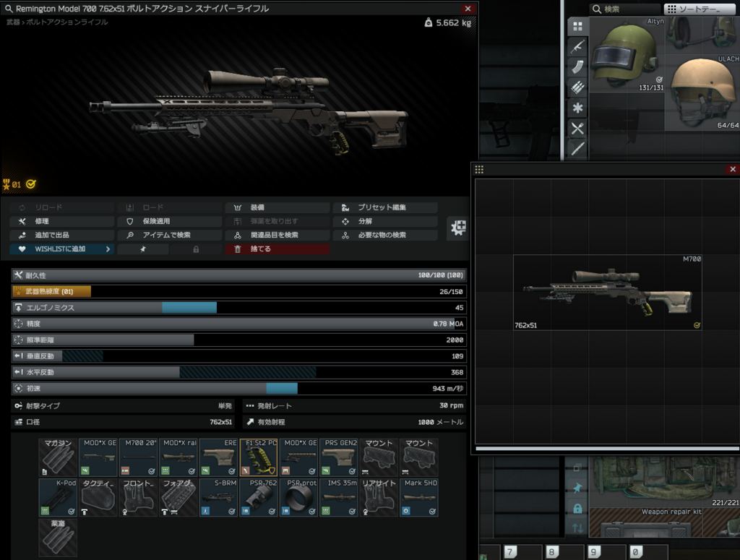Select the weapons category tab in stash
740x560 pixels.
577,47
